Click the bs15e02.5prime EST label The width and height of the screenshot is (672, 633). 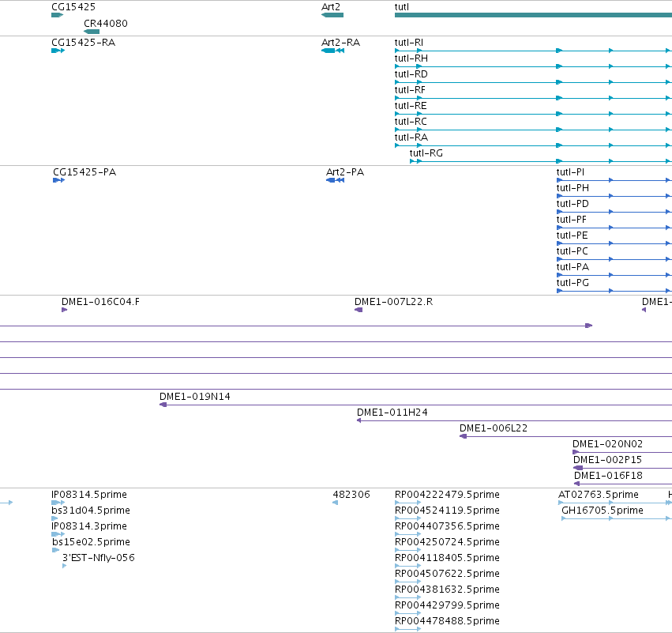pos(91,542)
